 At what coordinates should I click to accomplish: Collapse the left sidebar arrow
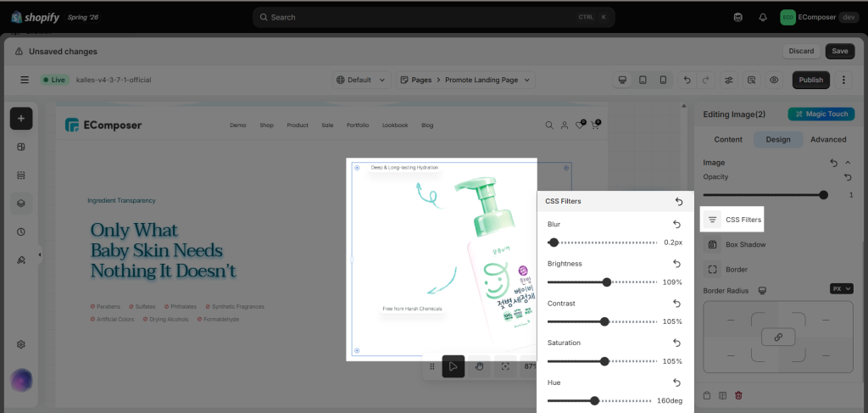pyautogui.click(x=39, y=254)
